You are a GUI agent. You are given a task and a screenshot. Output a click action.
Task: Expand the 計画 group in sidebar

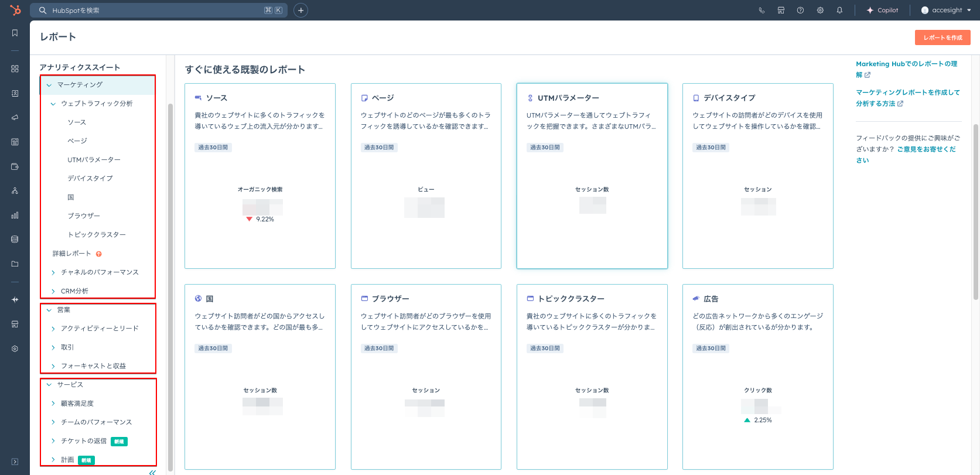point(53,460)
